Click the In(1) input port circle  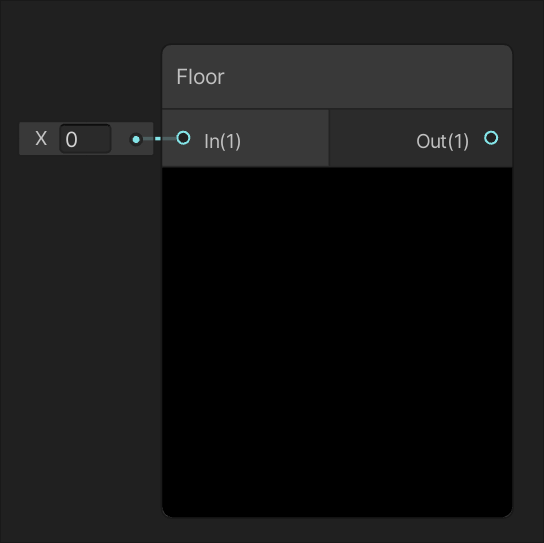pyautogui.click(x=183, y=138)
